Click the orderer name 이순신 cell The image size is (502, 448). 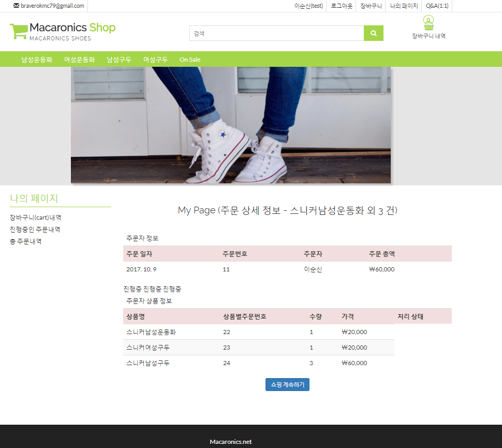[313, 269]
